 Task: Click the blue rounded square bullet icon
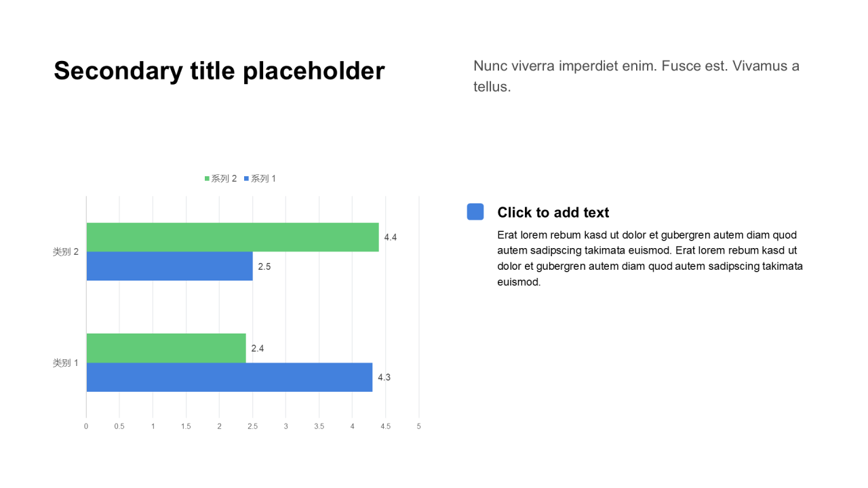475,212
